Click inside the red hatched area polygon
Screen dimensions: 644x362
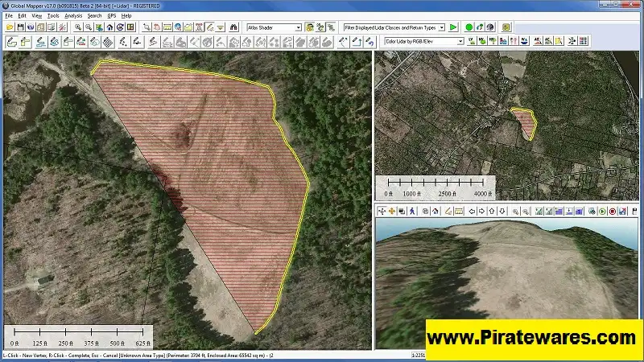[217, 177]
